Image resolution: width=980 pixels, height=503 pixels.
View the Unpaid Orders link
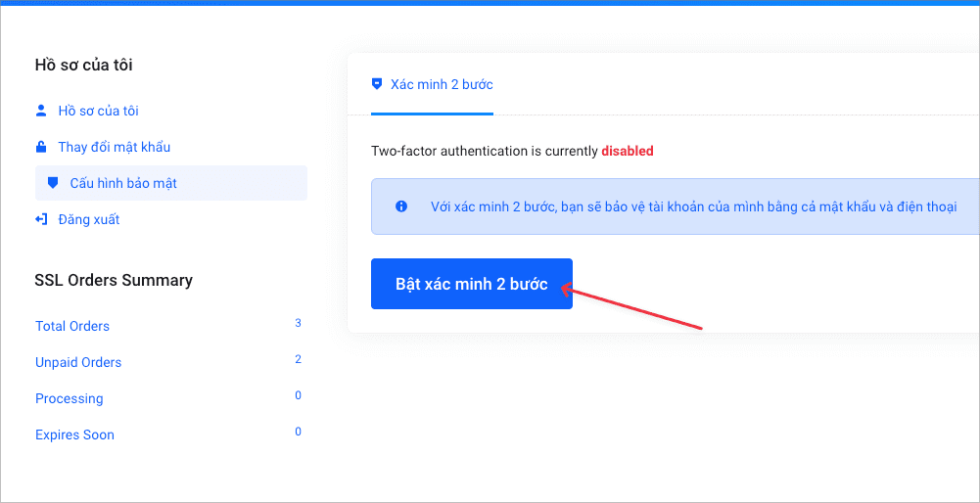78,362
